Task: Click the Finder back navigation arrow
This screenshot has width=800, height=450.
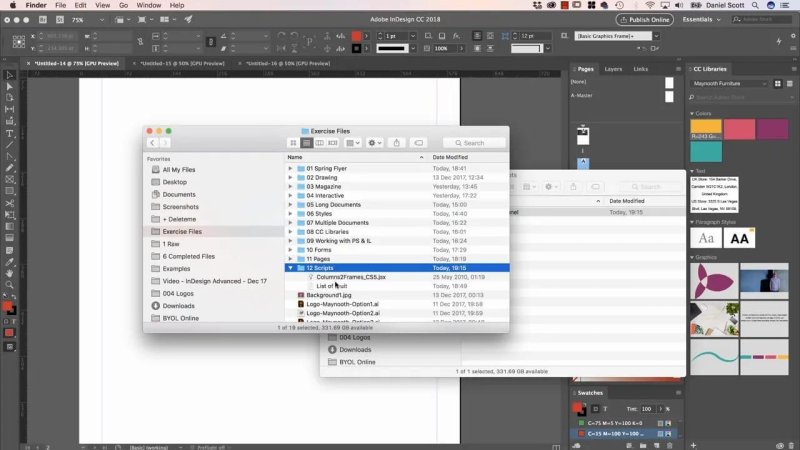Action: click(x=152, y=143)
